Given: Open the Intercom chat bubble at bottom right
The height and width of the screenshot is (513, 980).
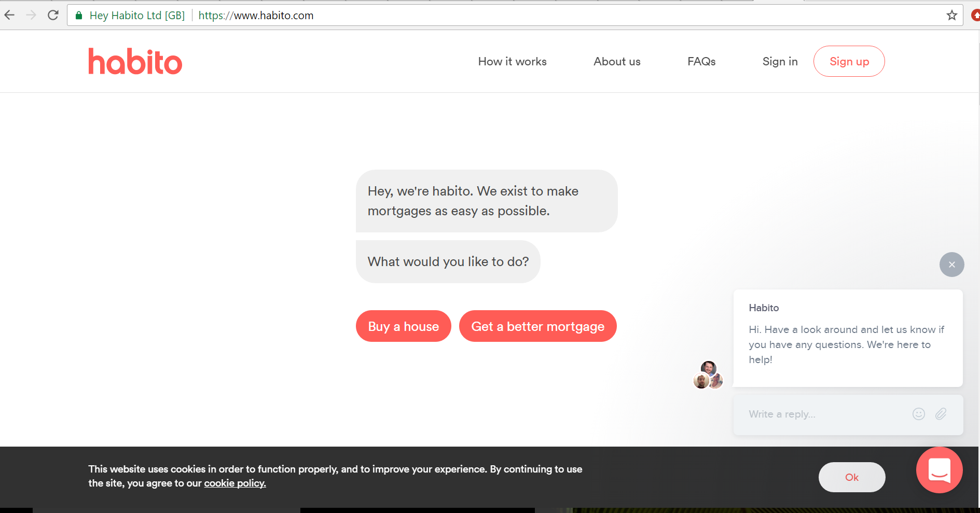Looking at the screenshot, I should click(x=938, y=470).
